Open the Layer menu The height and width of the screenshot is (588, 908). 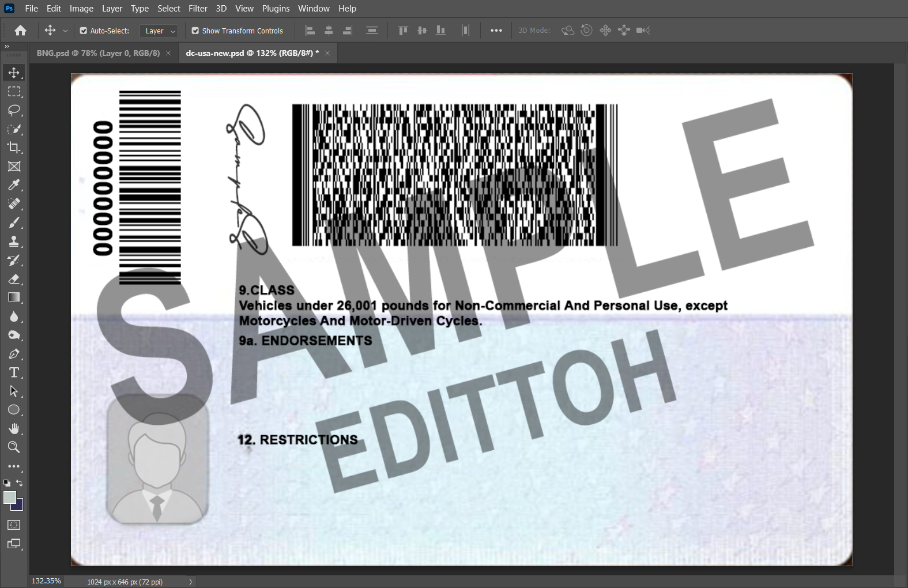112,9
